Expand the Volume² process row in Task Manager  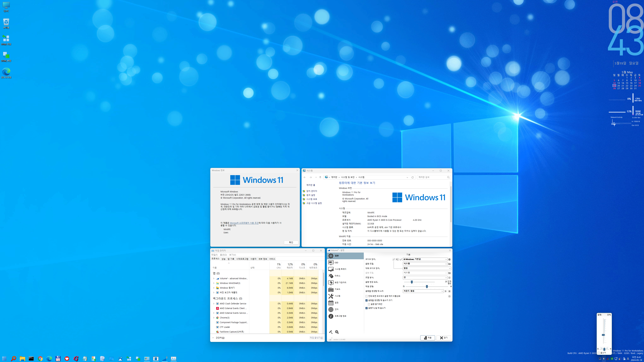pyautogui.click(x=214, y=279)
